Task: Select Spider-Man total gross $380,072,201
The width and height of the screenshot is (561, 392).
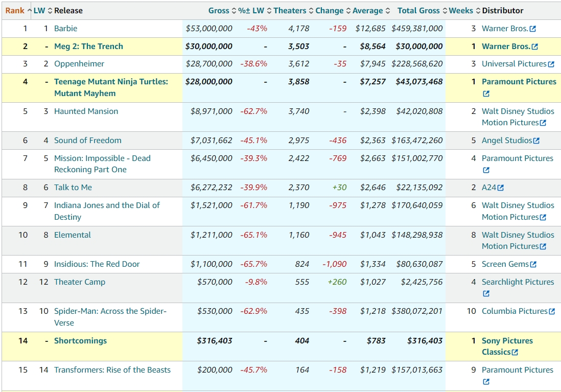Action: (x=417, y=311)
